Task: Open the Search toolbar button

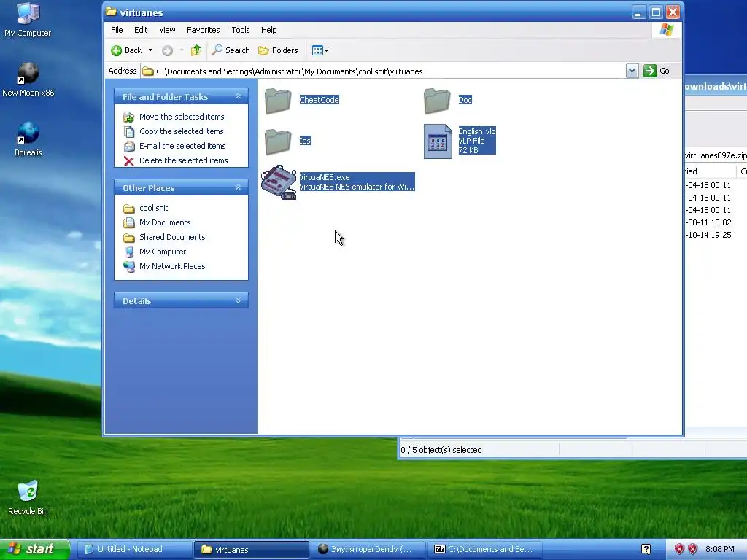Action: point(231,50)
